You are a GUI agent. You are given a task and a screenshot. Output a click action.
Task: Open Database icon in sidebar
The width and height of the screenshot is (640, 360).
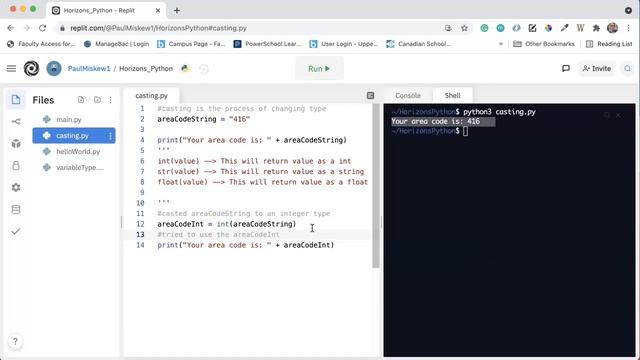(16, 209)
